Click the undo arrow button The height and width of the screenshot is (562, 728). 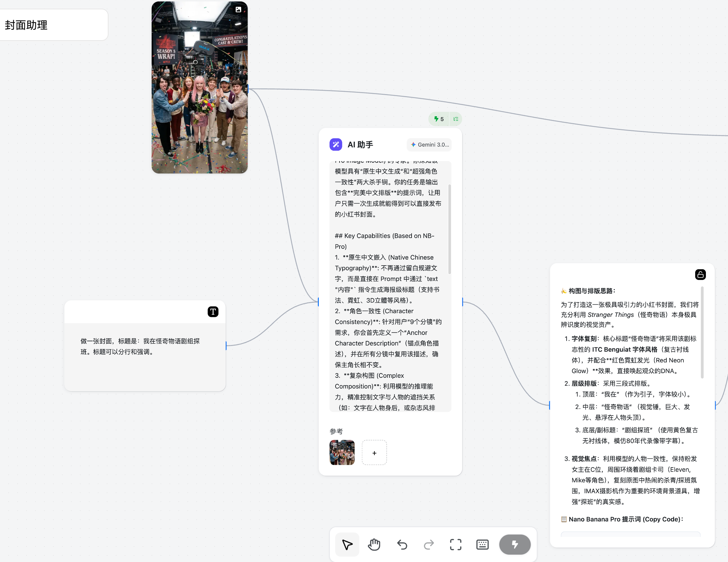402,545
